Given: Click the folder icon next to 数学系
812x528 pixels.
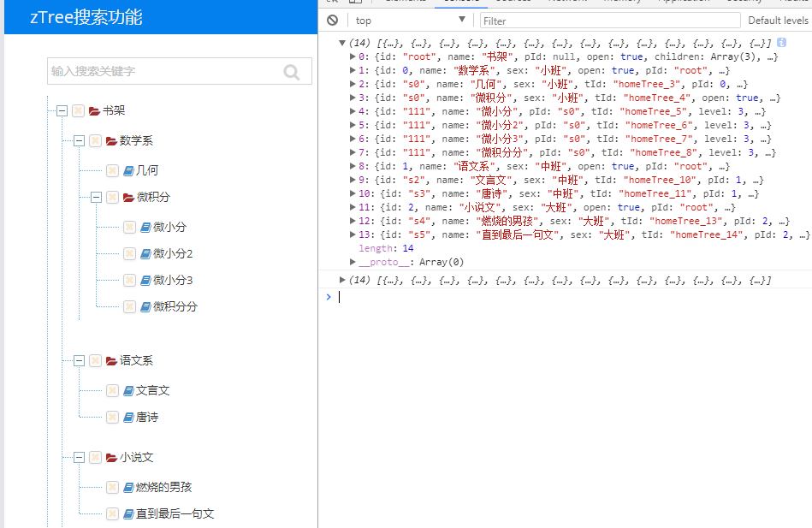Looking at the screenshot, I should click(x=111, y=141).
